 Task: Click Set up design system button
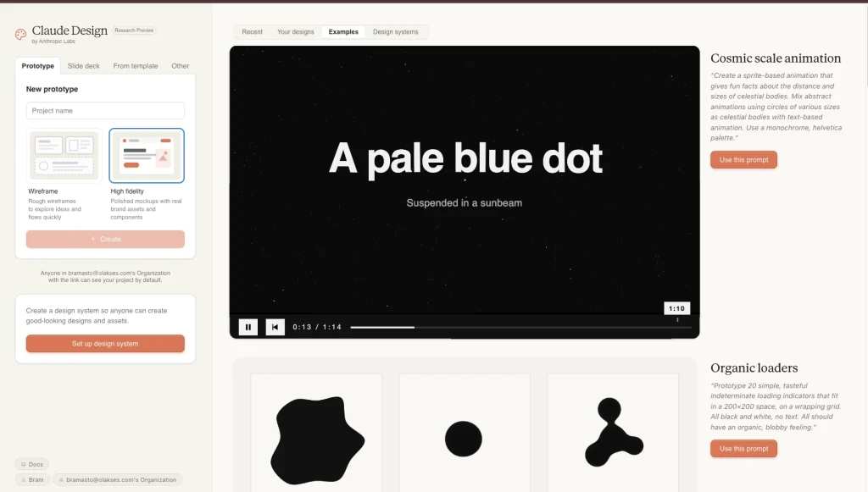[x=105, y=344]
